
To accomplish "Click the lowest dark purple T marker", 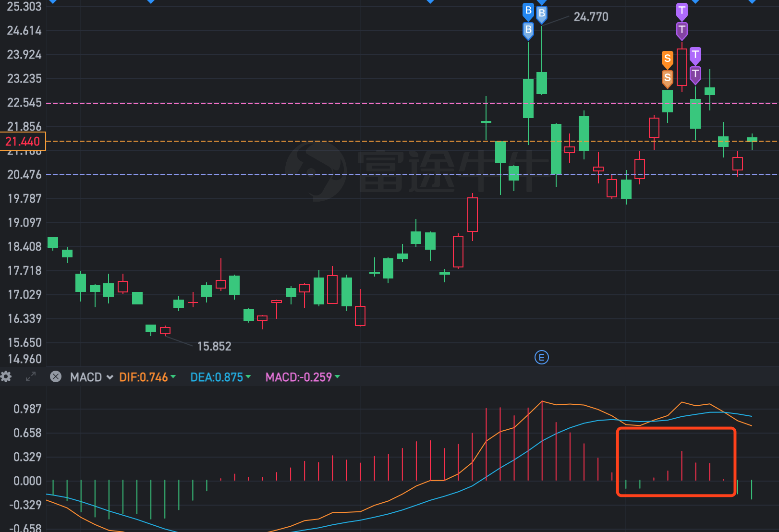I will tap(695, 75).
